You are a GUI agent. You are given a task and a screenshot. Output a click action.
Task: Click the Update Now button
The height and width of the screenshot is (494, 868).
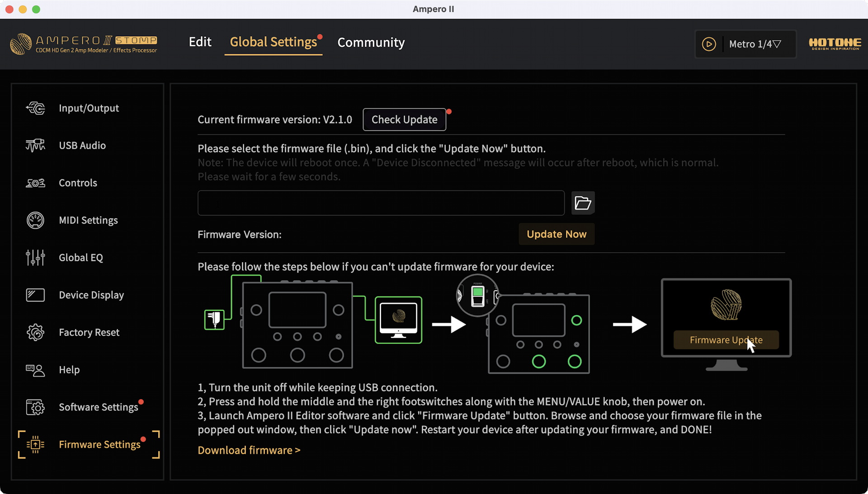pos(557,234)
